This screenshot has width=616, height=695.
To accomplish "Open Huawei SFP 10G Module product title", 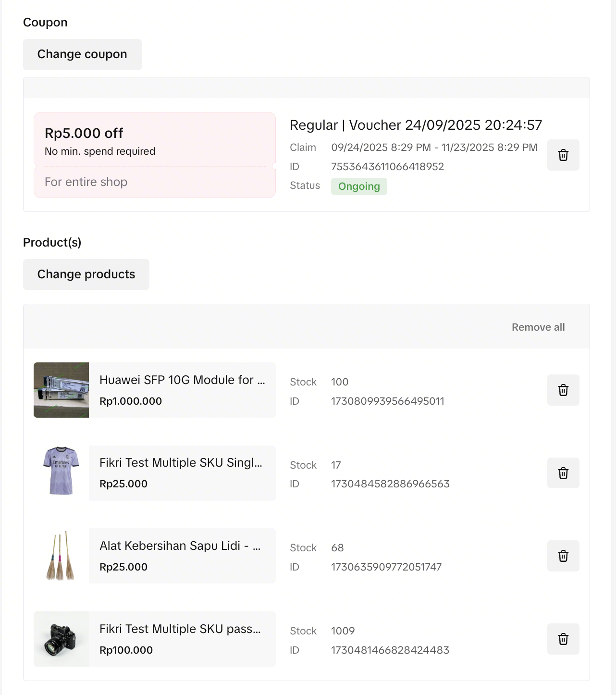I will click(x=182, y=380).
